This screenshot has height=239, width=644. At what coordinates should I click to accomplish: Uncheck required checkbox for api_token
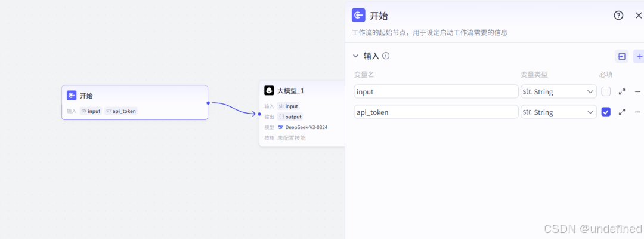click(x=606, y=112)
